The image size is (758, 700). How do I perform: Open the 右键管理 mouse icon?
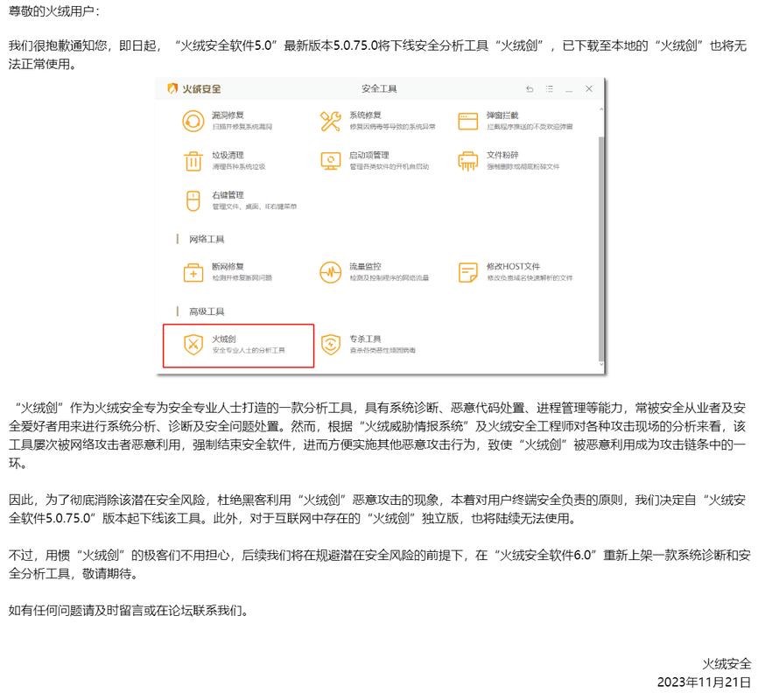coord(193,201)
